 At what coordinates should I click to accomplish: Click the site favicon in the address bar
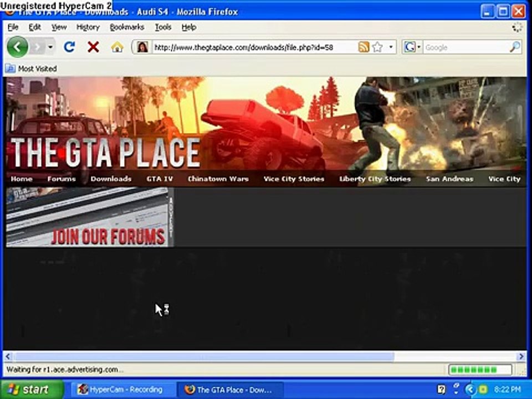[x=142, y=47]
